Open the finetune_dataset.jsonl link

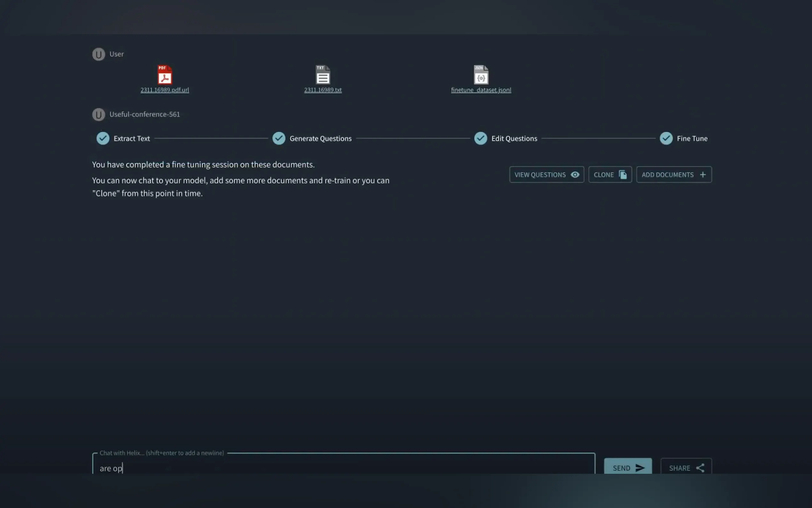481,90
